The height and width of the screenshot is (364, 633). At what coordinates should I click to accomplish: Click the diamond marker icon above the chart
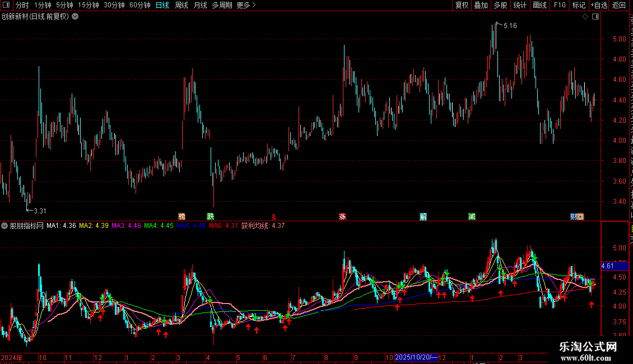pyautogui.click(x=585, y=17)
